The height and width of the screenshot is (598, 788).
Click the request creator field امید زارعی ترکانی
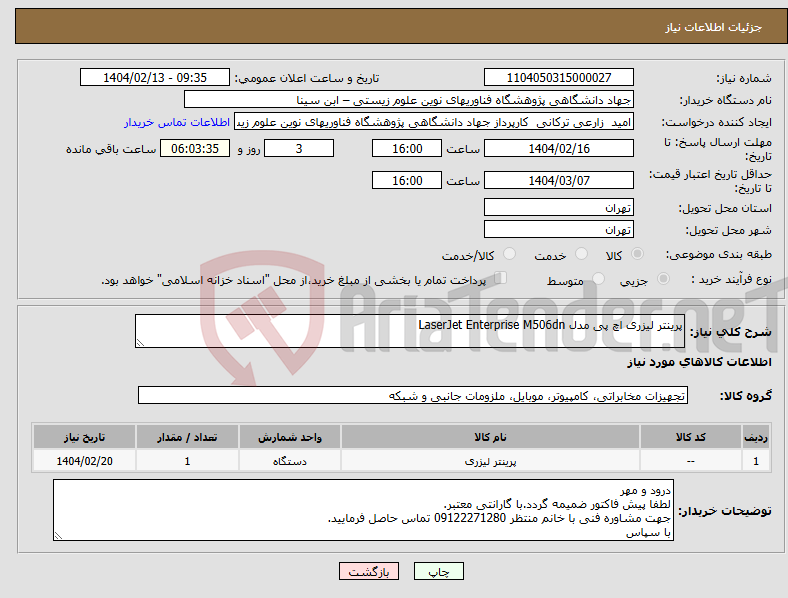(434, 122)
